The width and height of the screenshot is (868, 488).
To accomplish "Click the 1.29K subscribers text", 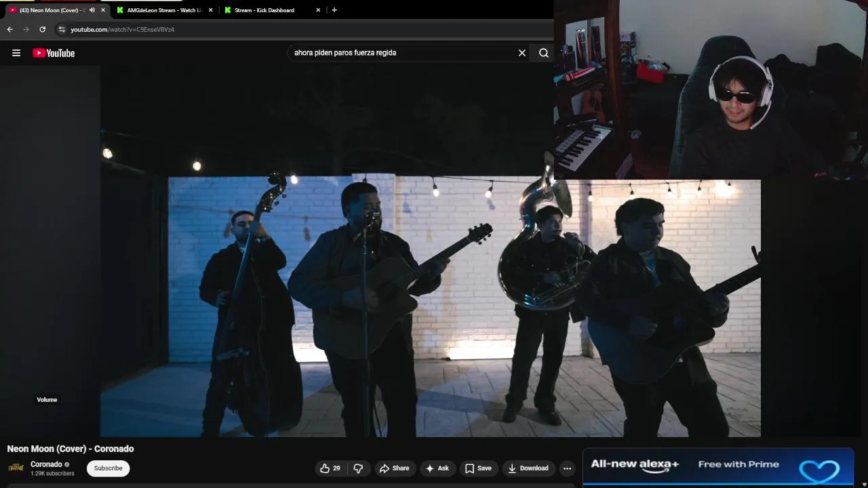I will point(52,474).
